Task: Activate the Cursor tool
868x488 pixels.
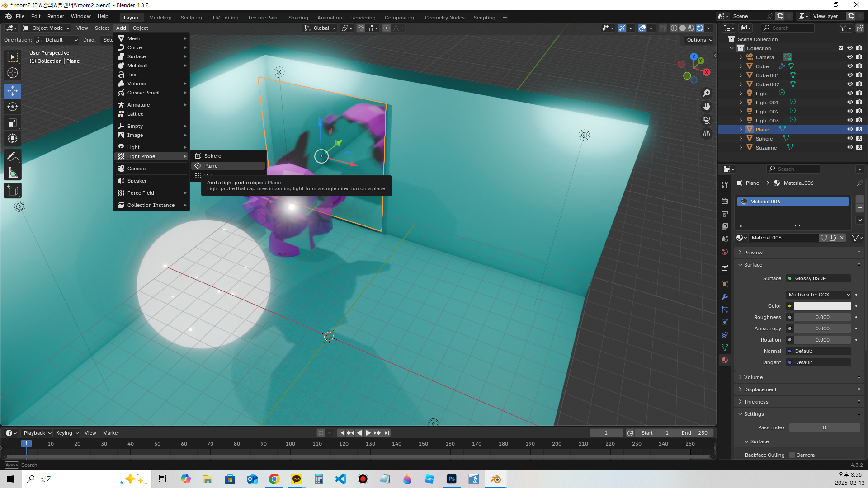Action: pos(13,73)
